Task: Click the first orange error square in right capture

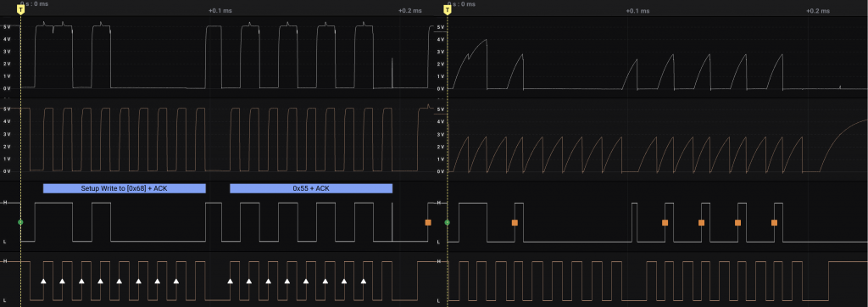Action: pyautogui.click(x=515, y=222)
